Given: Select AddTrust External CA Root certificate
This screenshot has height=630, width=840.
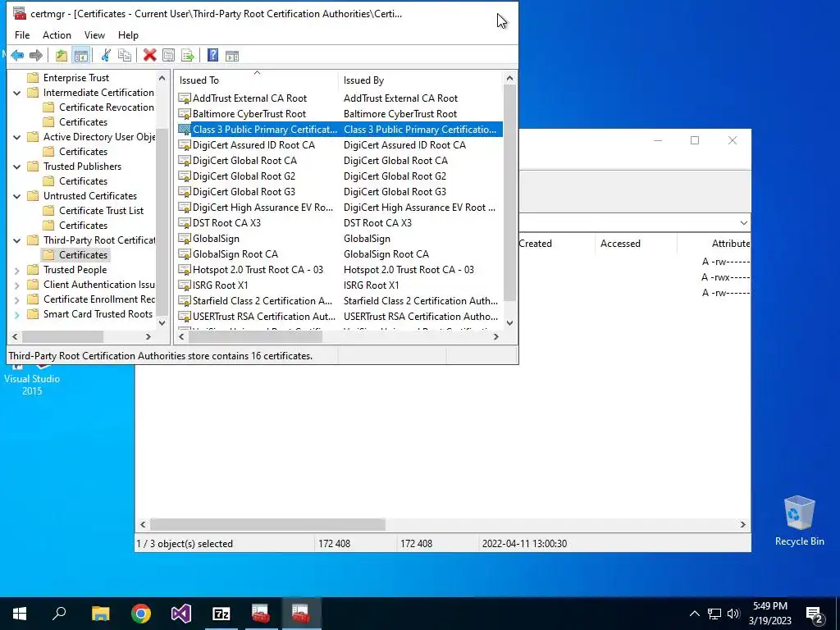Looking at the screenshot, I should point(340,98).
